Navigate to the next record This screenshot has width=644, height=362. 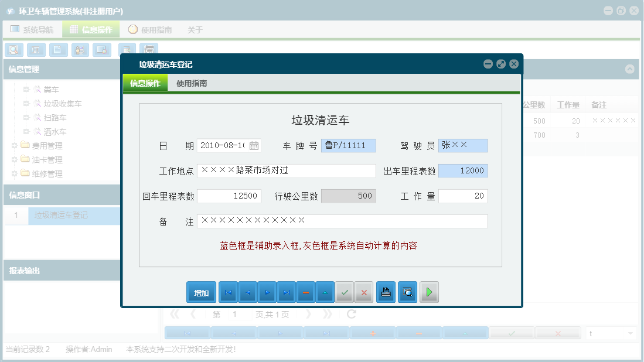click(x=265, y=292)
